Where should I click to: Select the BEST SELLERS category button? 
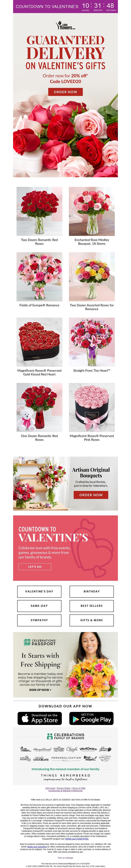click(x=92, y=605)
